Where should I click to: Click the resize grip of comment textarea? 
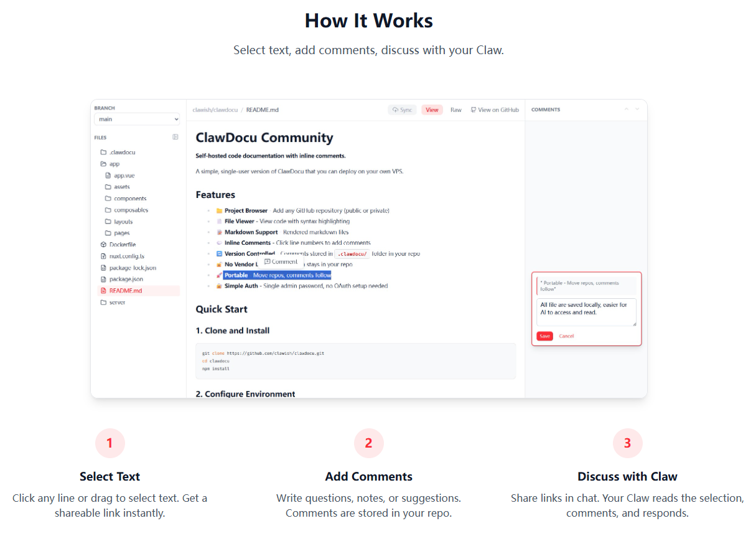pos(634,324)
